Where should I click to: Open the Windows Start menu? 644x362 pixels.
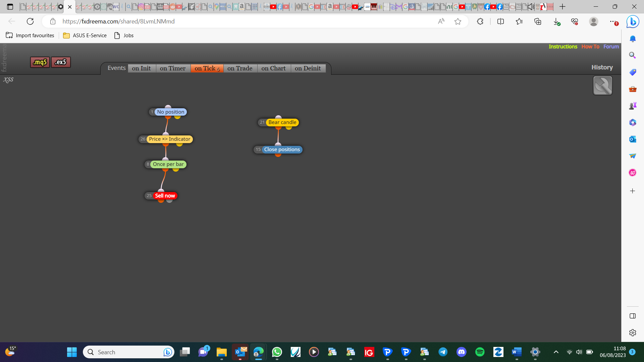(x=72, y=352)
